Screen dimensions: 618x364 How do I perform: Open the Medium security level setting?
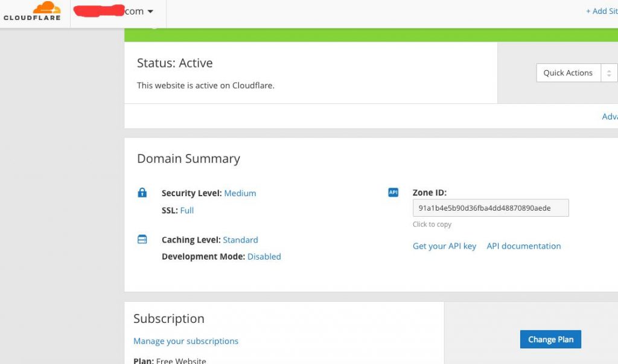[240, 193]
